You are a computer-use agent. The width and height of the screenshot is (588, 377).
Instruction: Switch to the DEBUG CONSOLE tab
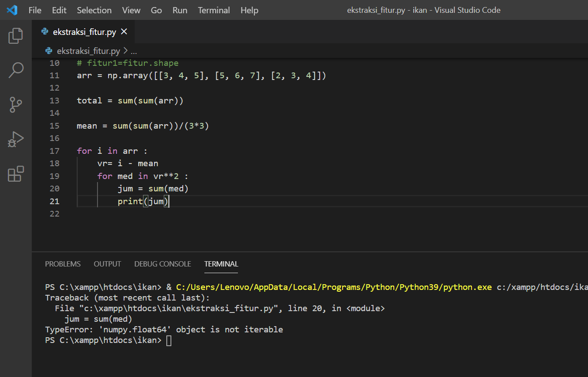tap(162, 264)
